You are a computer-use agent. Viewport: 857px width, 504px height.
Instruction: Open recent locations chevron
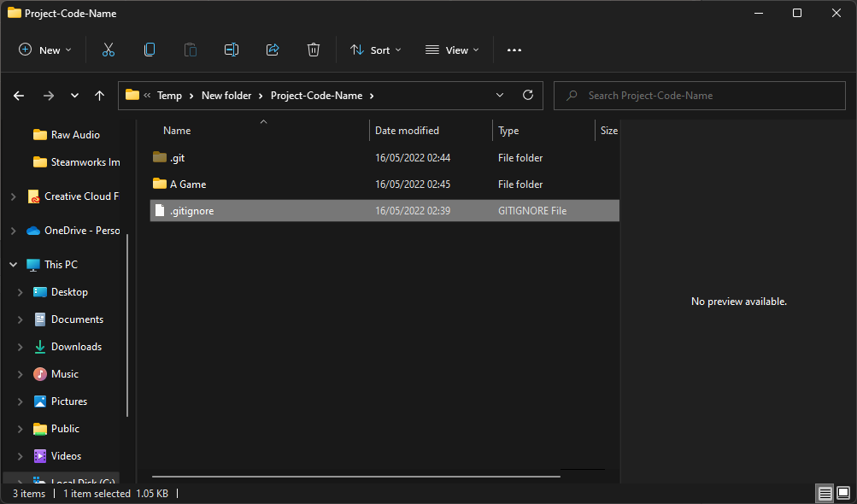coord(74,96)
